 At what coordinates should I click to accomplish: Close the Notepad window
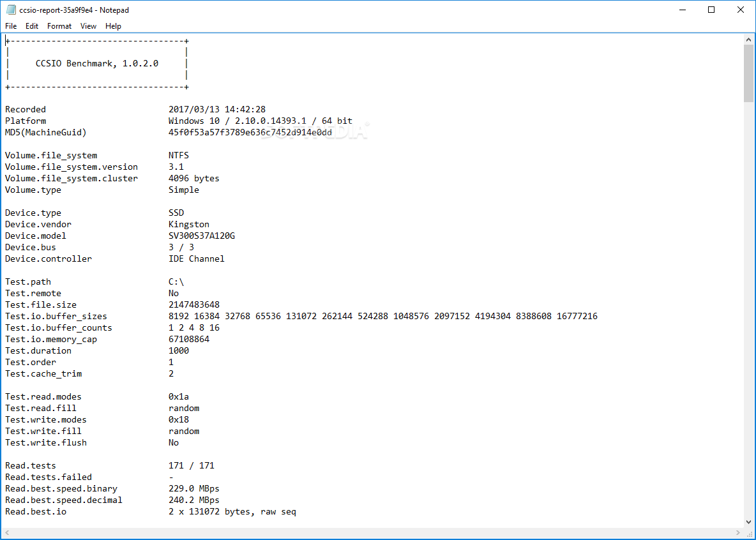(741, 10)
